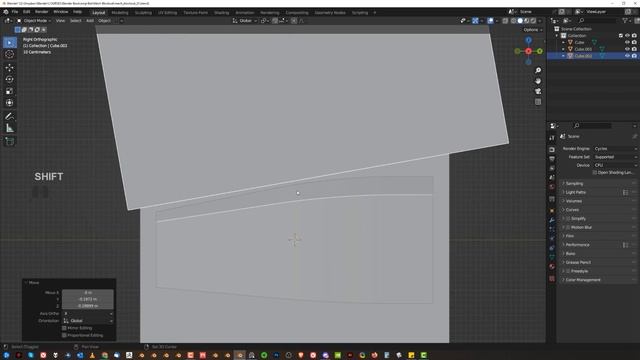Open the Modifiers wrench properties tab
640x360 pixels.
[x=552, y=220]
